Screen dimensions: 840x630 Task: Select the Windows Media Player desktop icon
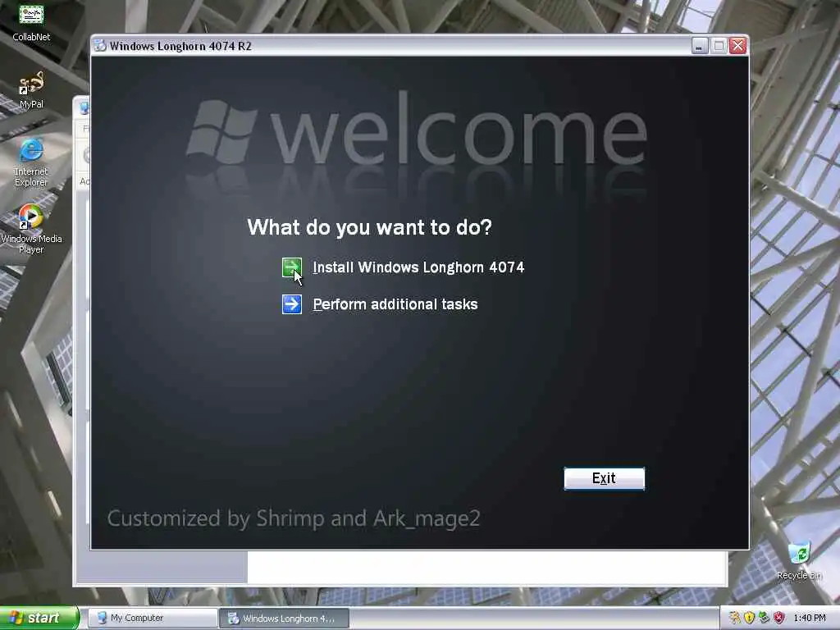pos(31,229)
